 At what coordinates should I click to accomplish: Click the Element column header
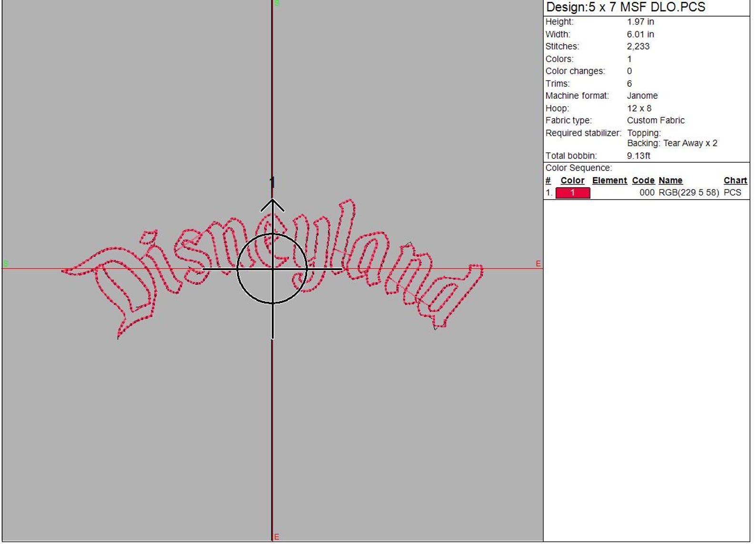(x=609, y=181)
